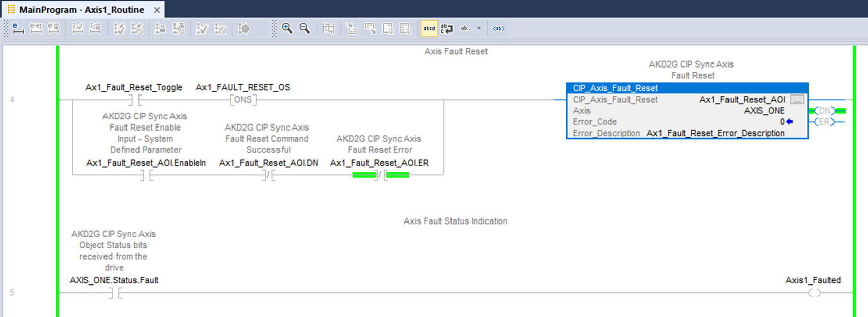Click the Cancel Accepted Edits flask icon
Image resolution: width=868 pixels, height=317 pixels.
[x=179, y=28]
